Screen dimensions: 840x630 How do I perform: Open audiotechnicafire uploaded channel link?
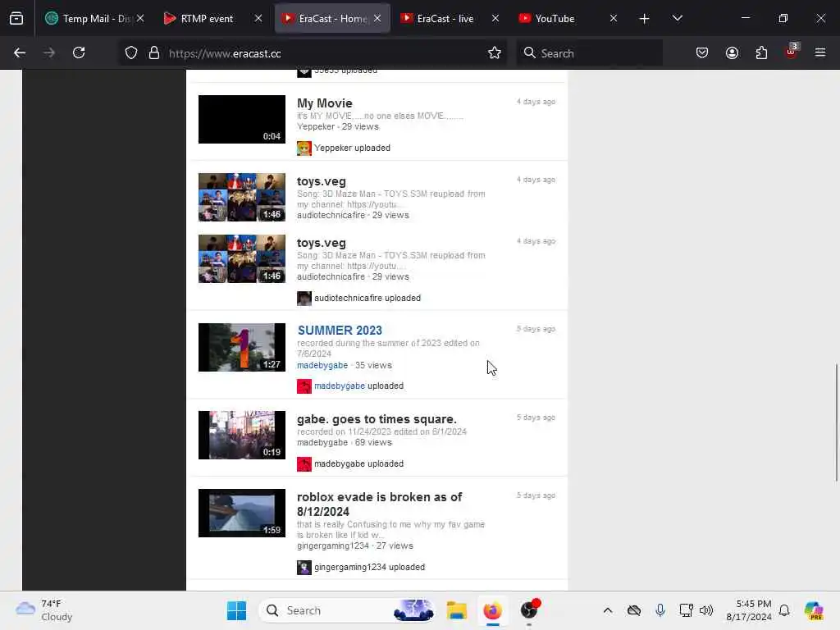coord(367,299)
